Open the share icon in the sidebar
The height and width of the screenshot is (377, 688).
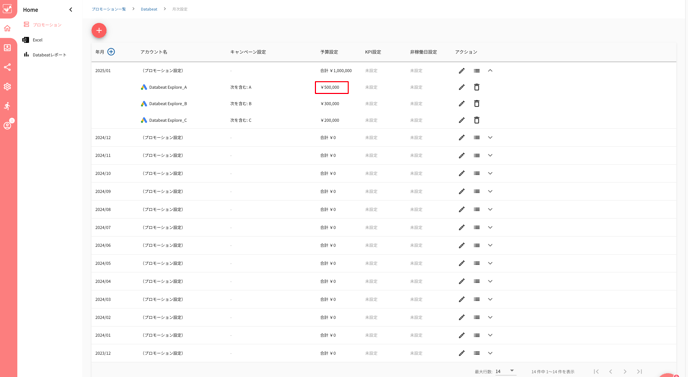(x=7, y=67)
